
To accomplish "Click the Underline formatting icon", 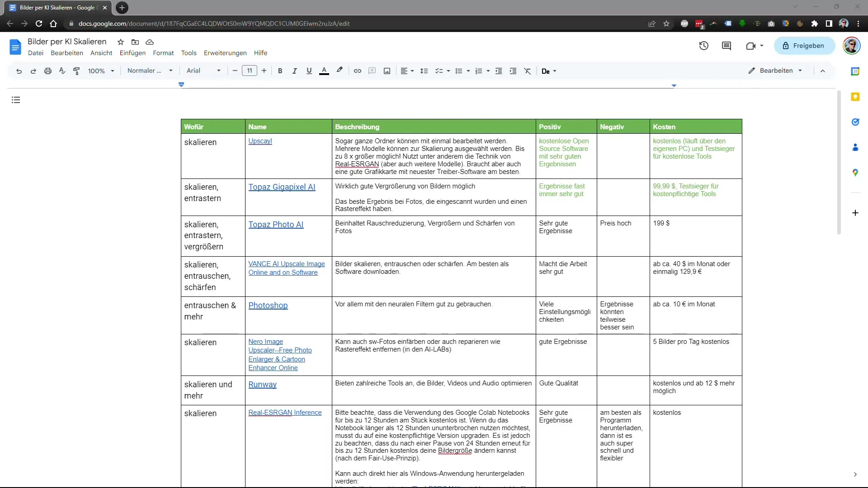I will click(309, 71).
